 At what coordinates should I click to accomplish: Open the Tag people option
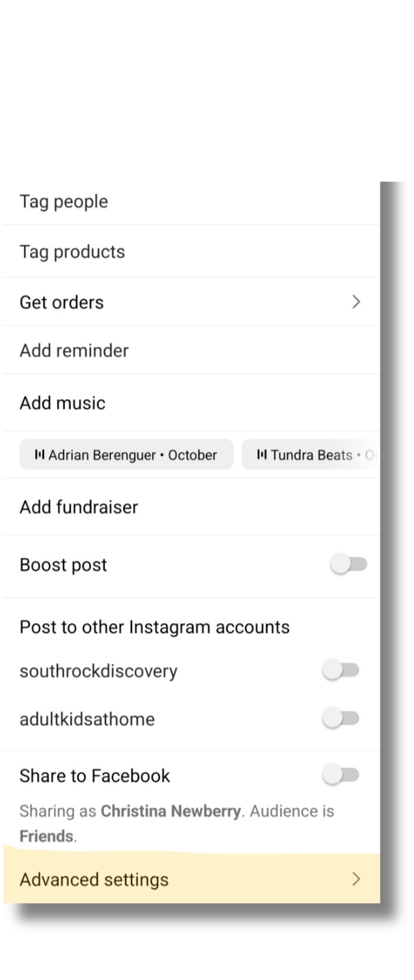tap(64, 201)
